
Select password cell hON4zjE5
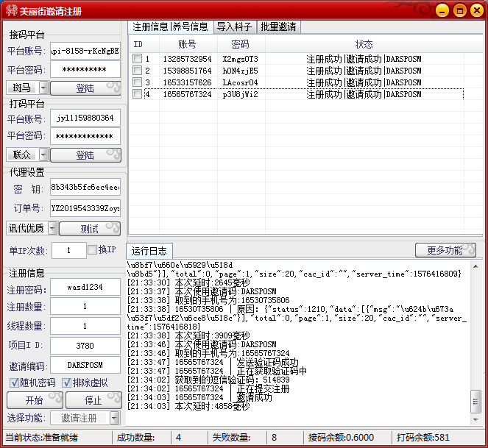pos(240,71)
